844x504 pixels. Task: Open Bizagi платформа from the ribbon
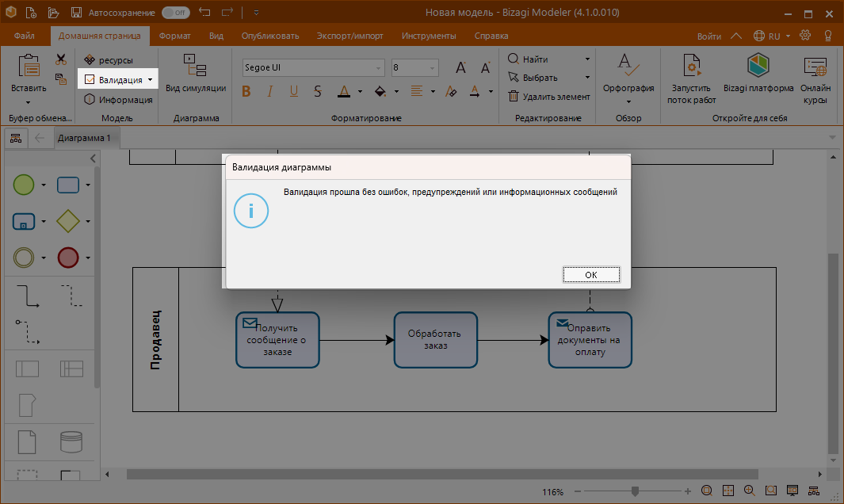point(757,77)
